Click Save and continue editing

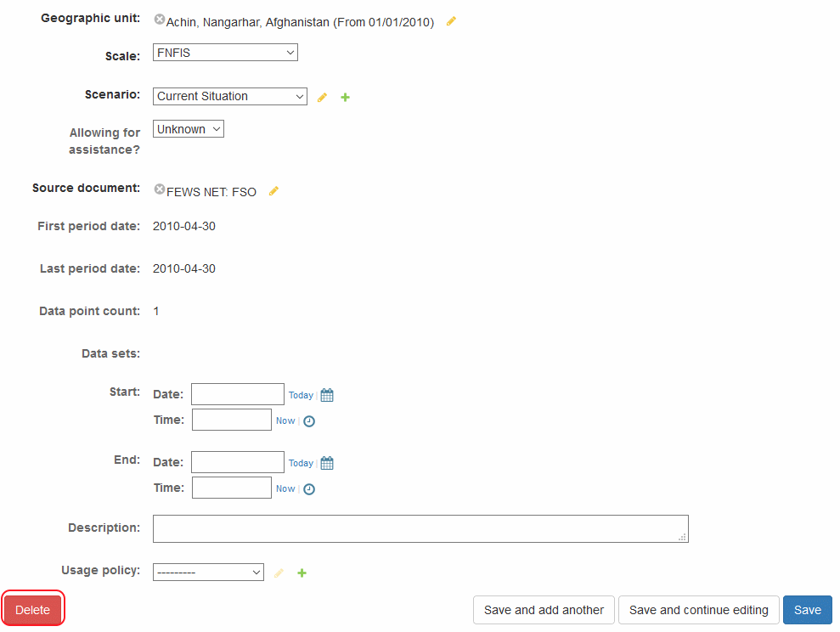tap(698, 610)
